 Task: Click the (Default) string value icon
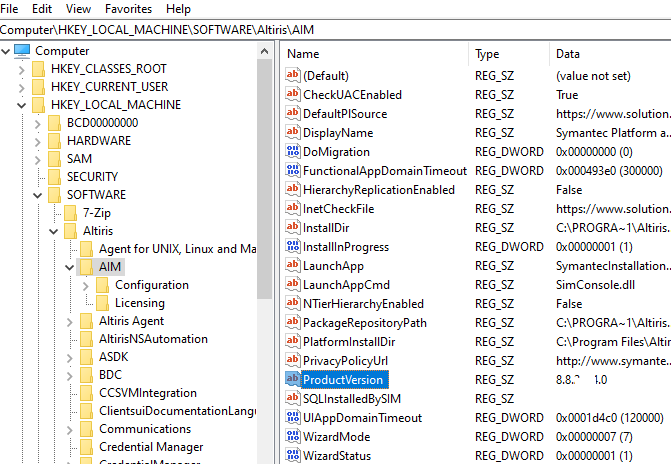[x=293, y=75]
